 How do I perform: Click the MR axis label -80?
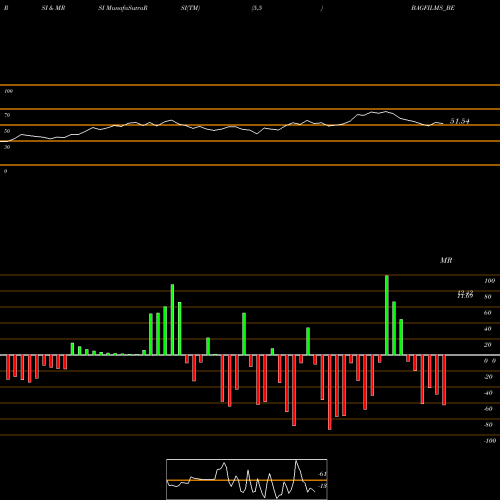[x=488, y=425]
